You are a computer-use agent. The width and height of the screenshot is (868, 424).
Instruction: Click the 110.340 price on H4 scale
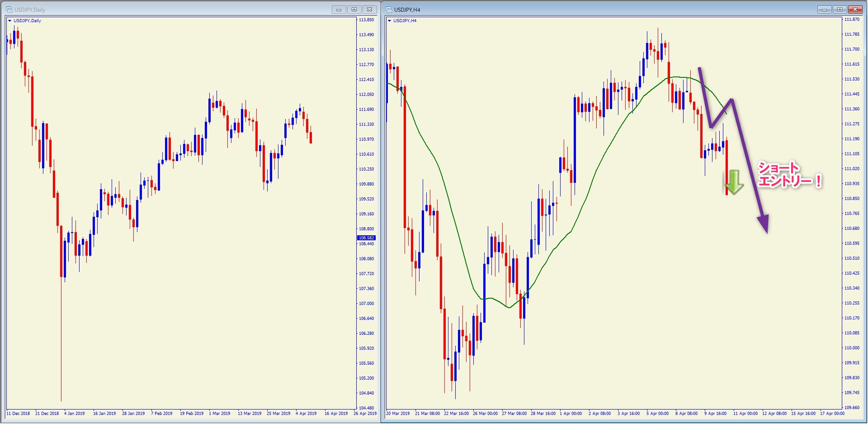(852, 288)
